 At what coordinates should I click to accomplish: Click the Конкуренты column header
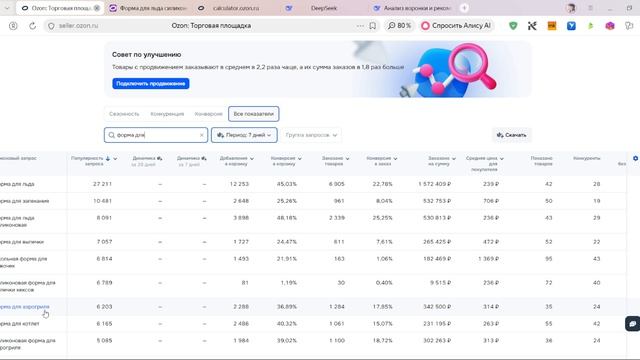tap(587, 158)
